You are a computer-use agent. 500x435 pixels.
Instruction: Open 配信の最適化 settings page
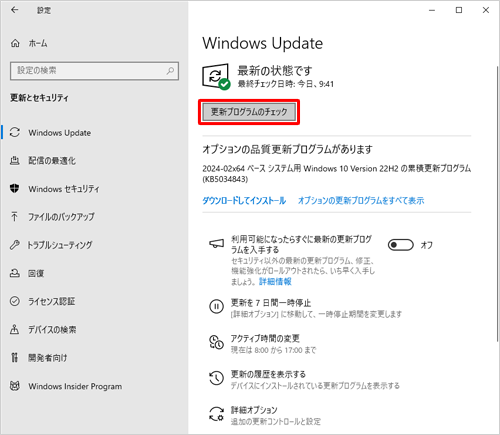tap(52, 161)
